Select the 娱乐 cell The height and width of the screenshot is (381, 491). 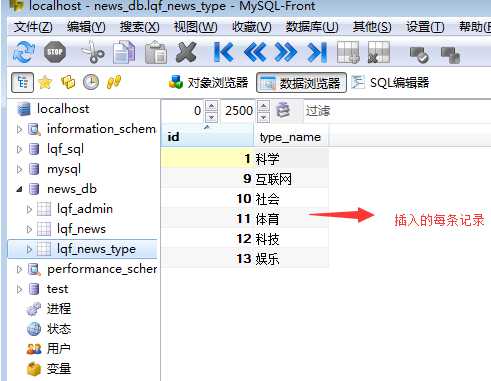click(292, 259)
